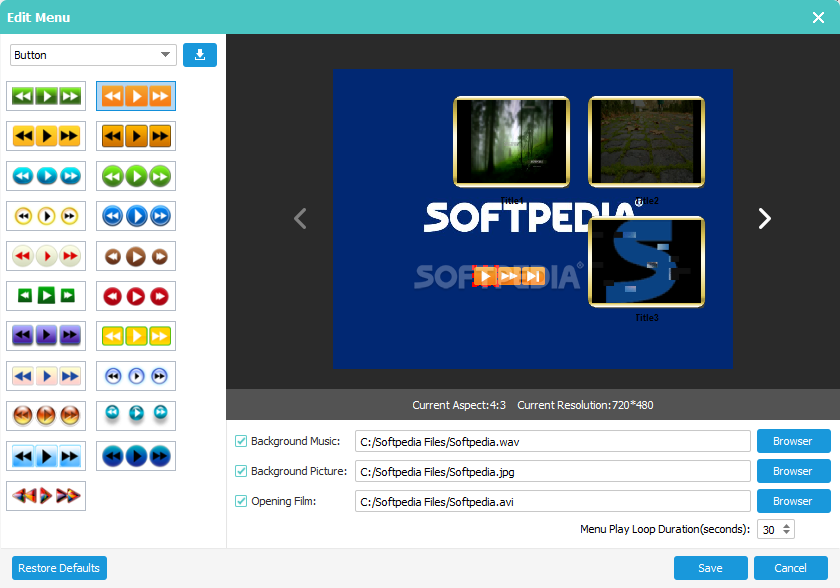
Task: Browse for a background music file
Action: (793, 441)
